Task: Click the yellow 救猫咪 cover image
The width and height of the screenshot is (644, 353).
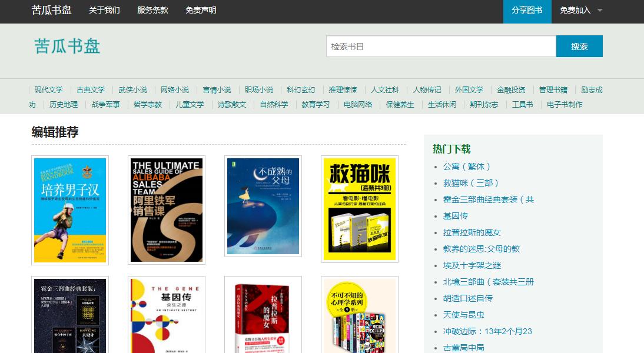Action: coord(358,209)
